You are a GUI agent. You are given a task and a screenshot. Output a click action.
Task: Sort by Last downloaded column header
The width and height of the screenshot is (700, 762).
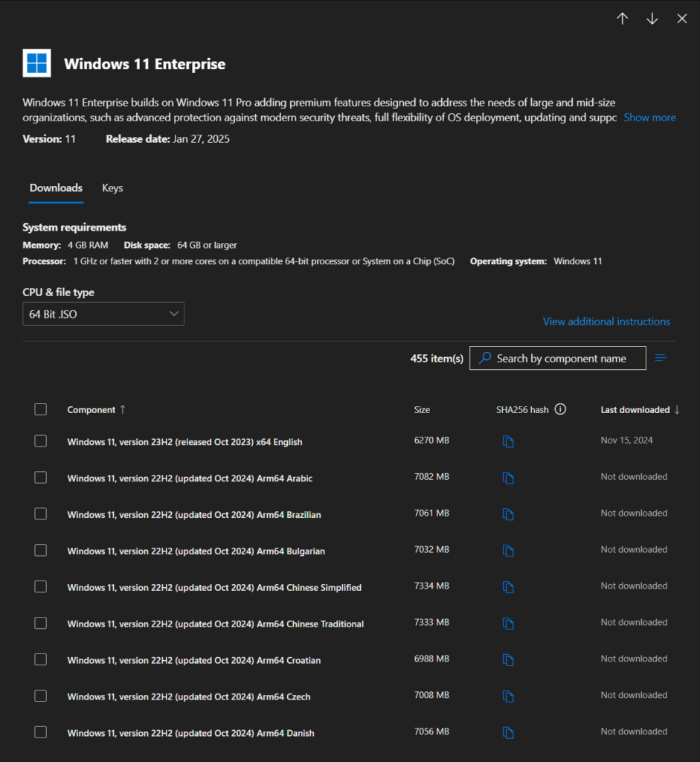click(635, 410)
